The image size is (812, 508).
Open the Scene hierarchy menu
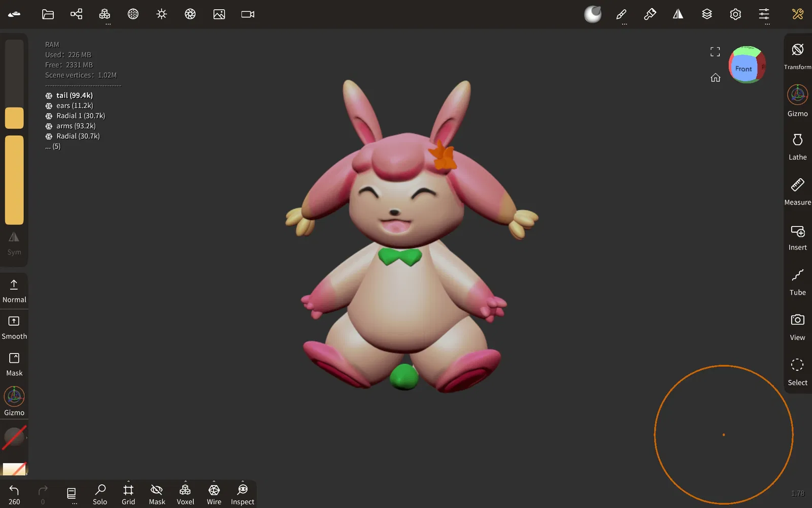coord(76,14)
